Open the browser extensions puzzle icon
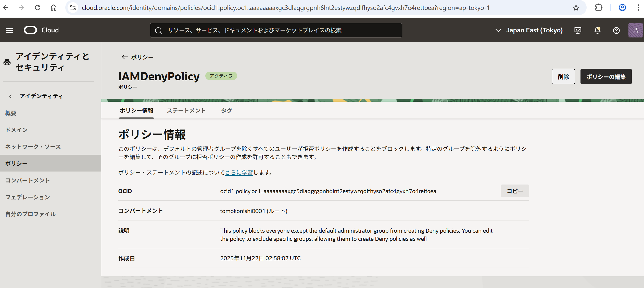 tap(599, 8)
